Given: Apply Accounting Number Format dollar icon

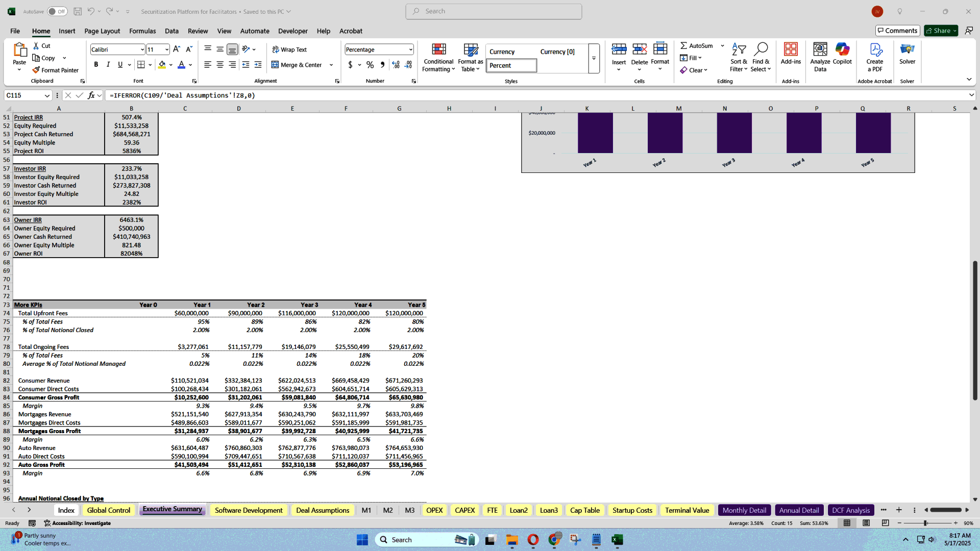Looking at the screenshot, I should click(x=350, y=65).
